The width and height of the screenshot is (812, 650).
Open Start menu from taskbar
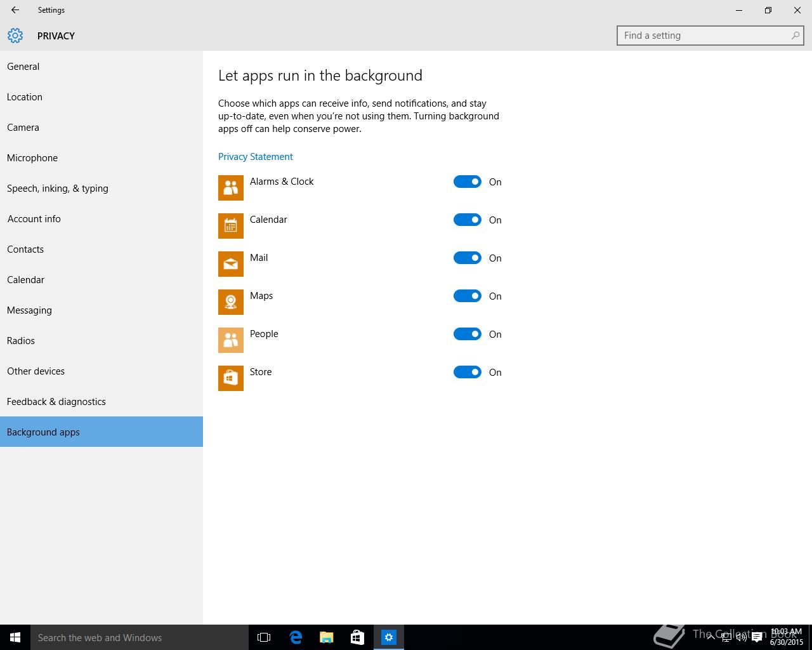15,637
